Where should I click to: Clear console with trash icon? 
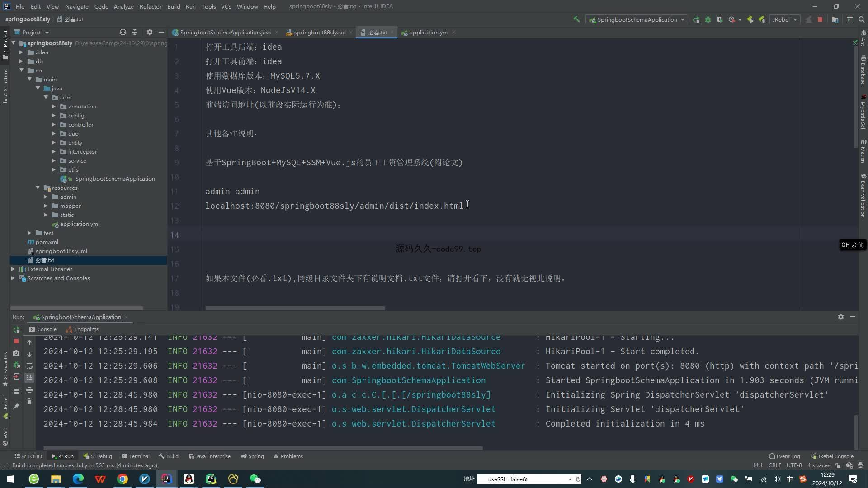[29, 401]
